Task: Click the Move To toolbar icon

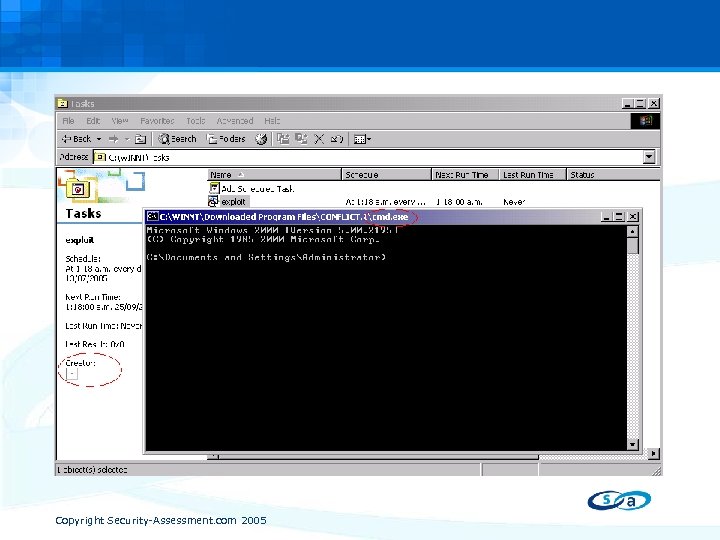Action: click(x=283, y=139)
